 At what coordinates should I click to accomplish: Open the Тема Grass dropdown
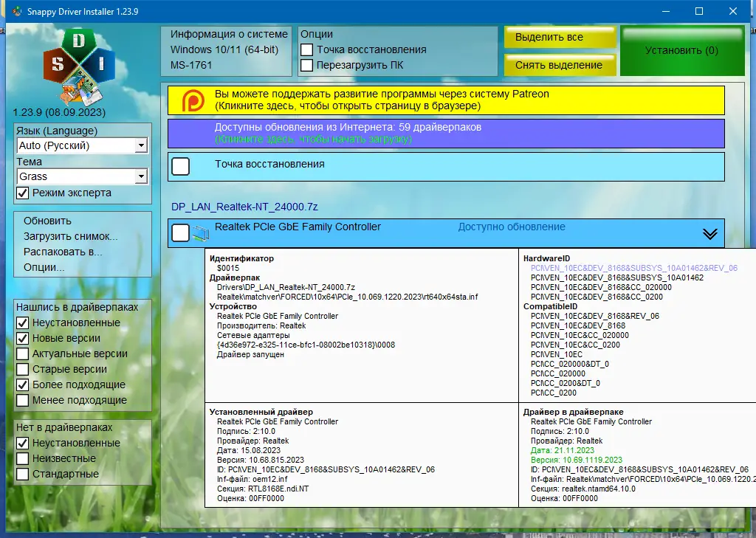(x=82, y=176)
